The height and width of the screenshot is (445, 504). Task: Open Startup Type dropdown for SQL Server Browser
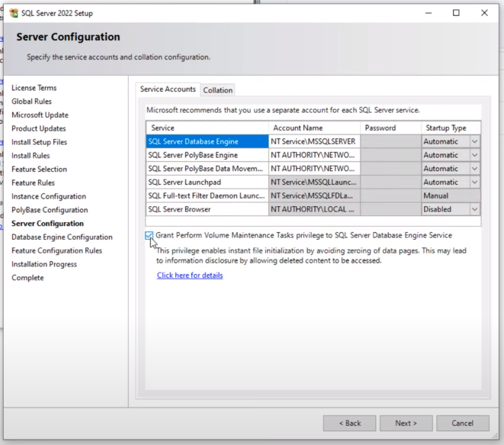[475, 209]
